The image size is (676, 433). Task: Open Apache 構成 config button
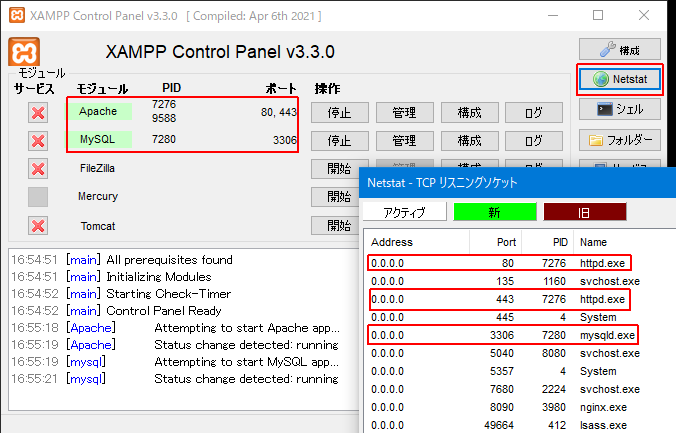[469, 113]
